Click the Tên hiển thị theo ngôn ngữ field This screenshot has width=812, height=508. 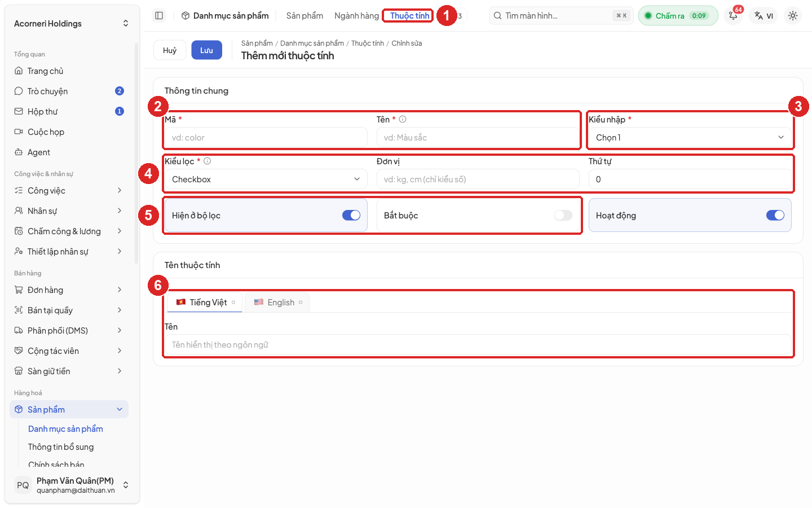tap(478, 345)
